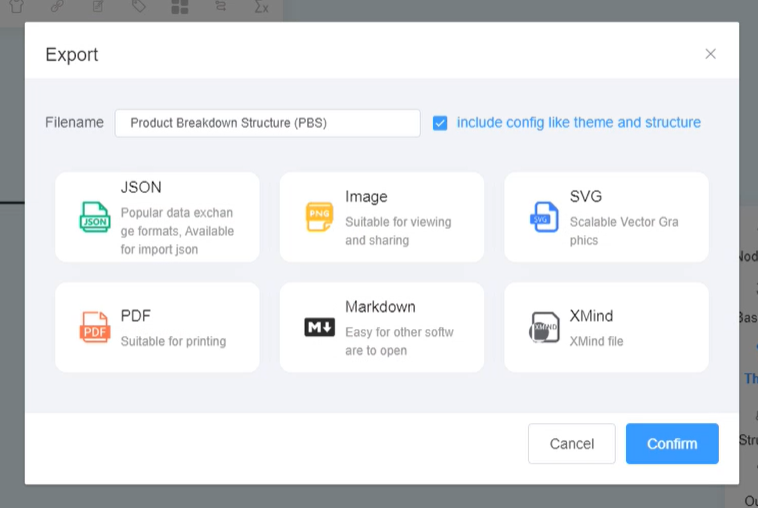Choose the PNG Image export icon
This screenshot has width=758, height=508.
(319, 217)
